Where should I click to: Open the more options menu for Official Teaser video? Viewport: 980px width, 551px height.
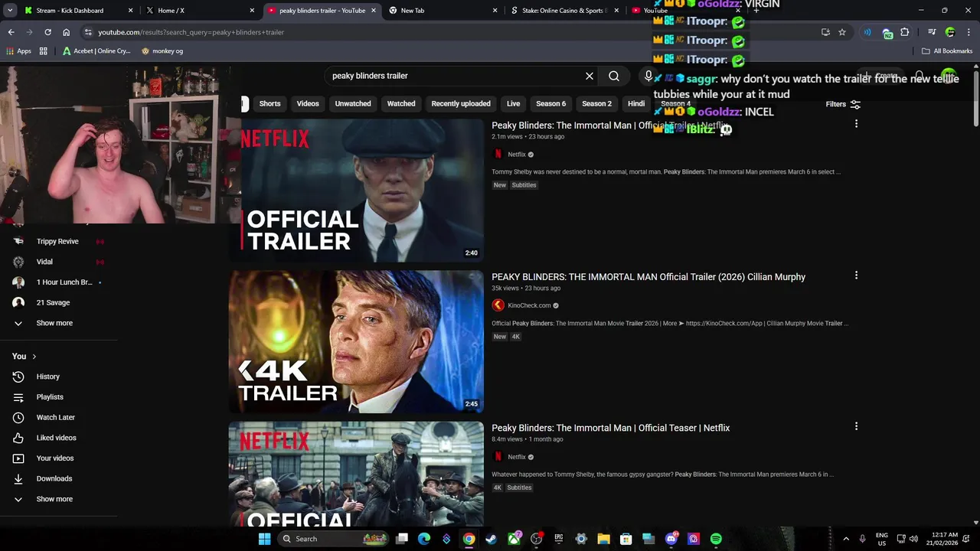pos(856,426)
